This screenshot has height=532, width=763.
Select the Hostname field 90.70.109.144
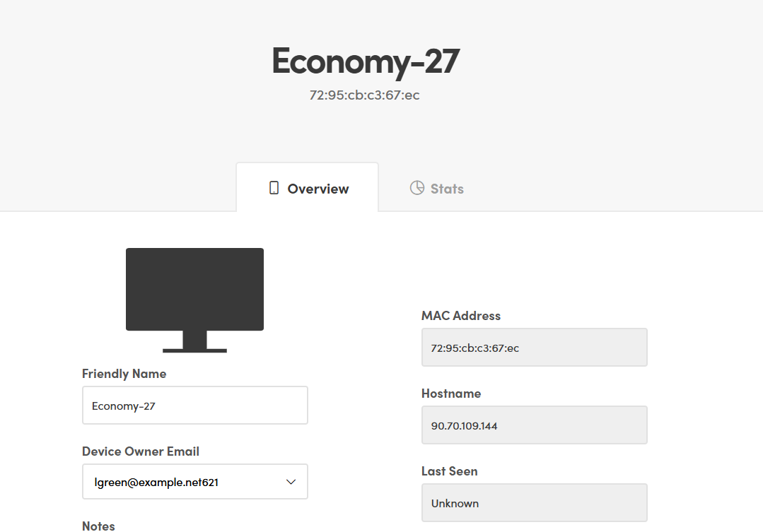535,425
